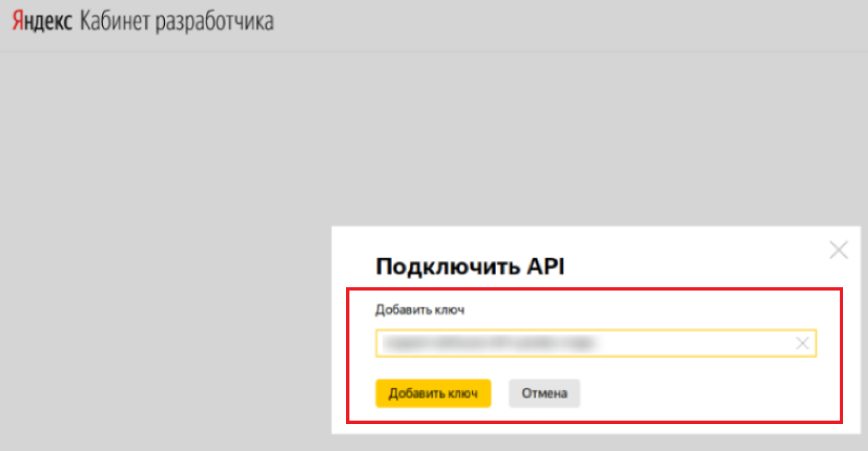Cancel with the Отмена button
The width and height of the screenshot is (868, 451).
(x=544, y=394)
